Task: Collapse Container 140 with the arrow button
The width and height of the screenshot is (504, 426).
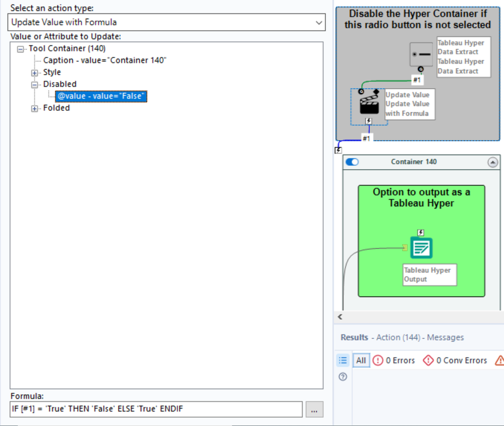Action: click(492, 162)
